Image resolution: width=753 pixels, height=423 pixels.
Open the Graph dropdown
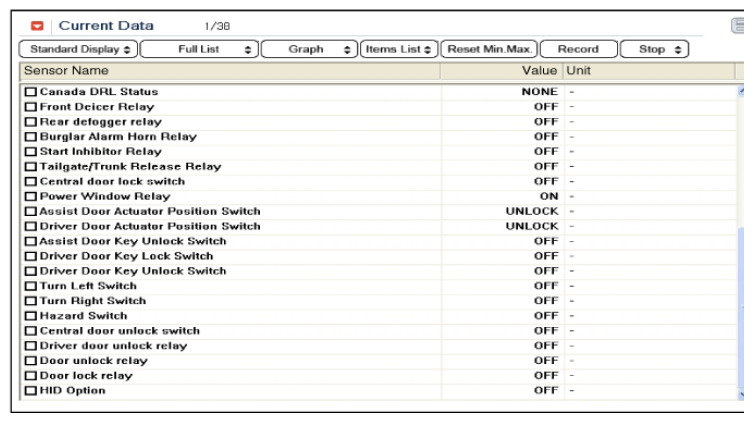309,49
